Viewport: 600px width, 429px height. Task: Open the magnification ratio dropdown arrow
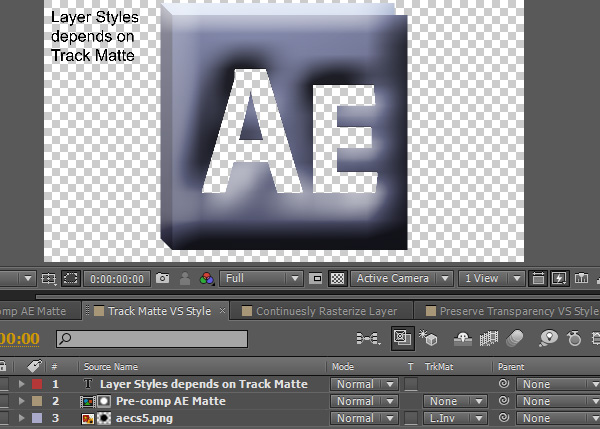point(28,278)
